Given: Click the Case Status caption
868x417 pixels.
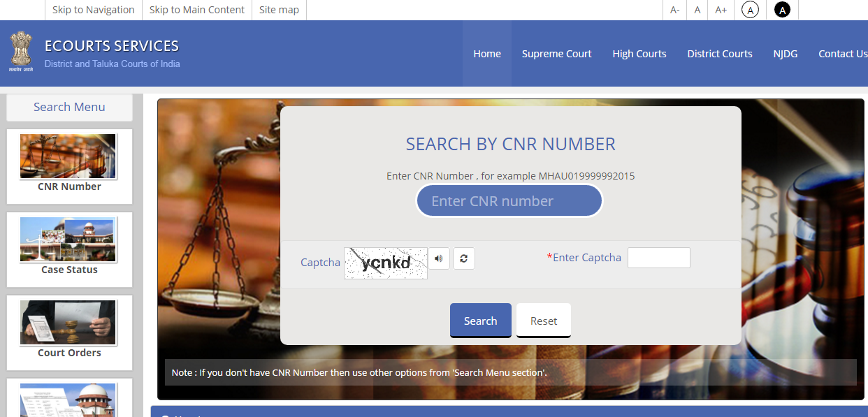Looking at the screenshot, I should tap(69, 270).
